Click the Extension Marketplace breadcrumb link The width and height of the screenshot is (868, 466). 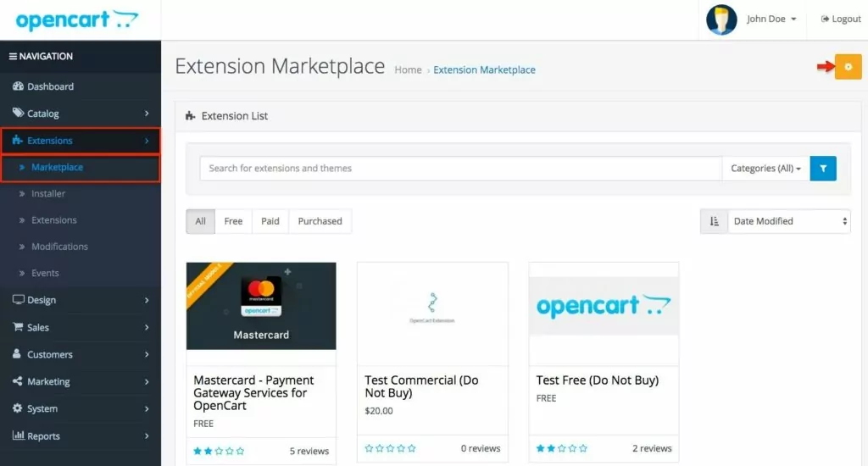click(484, 69)
